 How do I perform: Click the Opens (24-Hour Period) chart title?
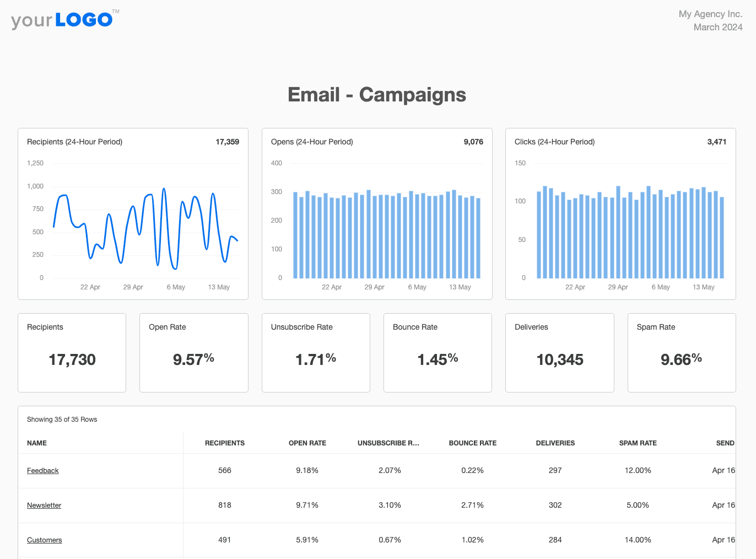(x=312, y=142)
